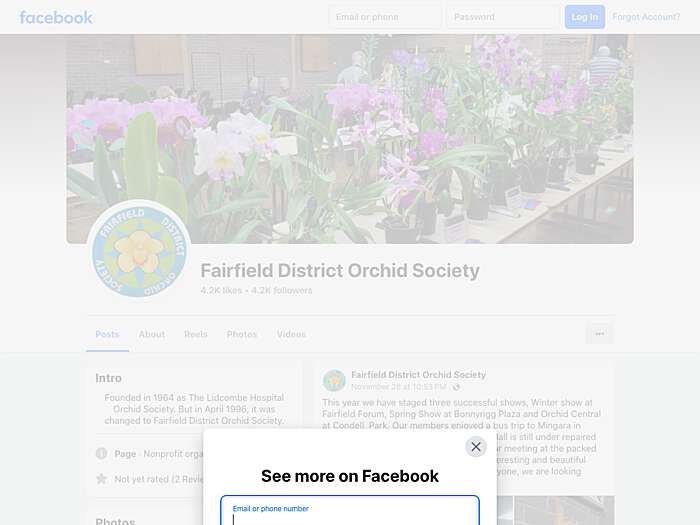Click the star rating icon in Intro
Screen dimensions: 700x525
[x=101, y=479]
